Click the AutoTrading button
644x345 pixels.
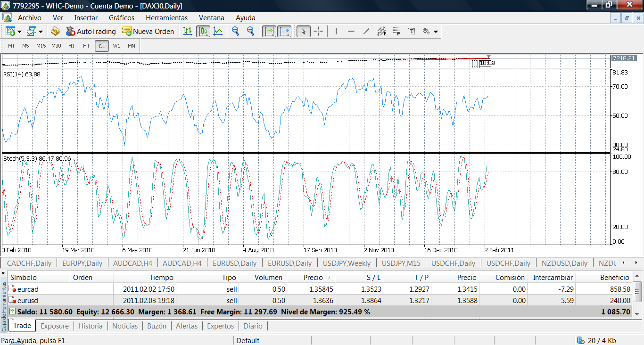pyautogui.click(x=91, y=31)
